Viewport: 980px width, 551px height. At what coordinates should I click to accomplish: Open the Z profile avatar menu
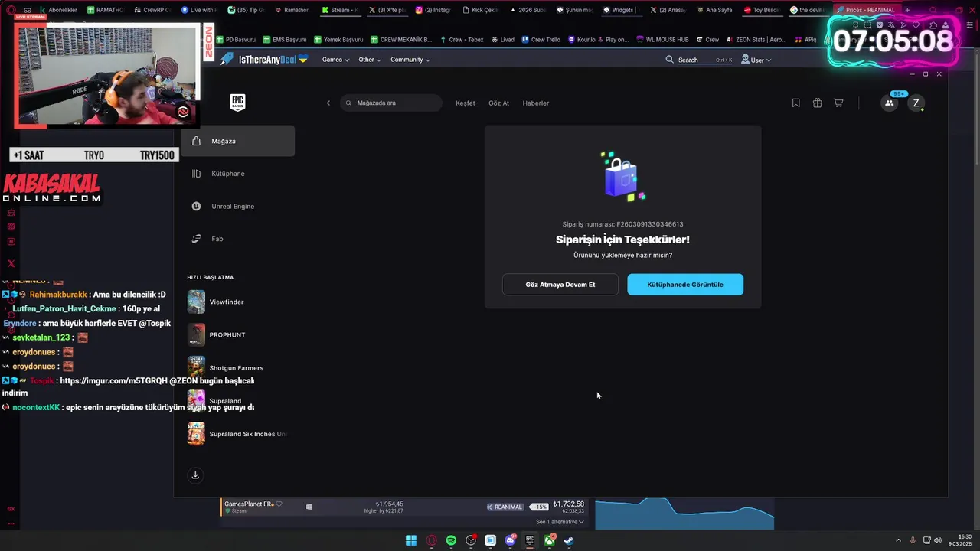[x=916, y=103]
